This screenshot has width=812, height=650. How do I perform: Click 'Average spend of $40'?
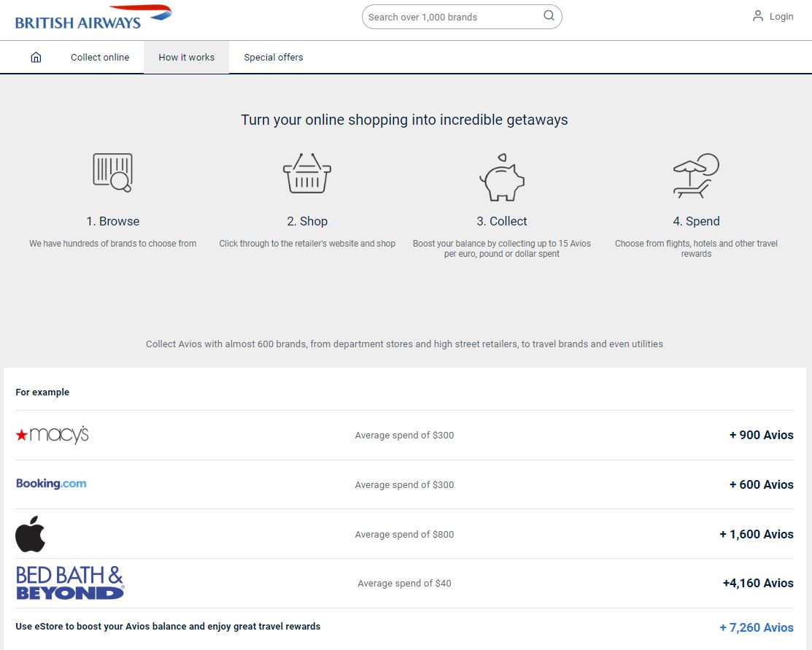point(404,584)
